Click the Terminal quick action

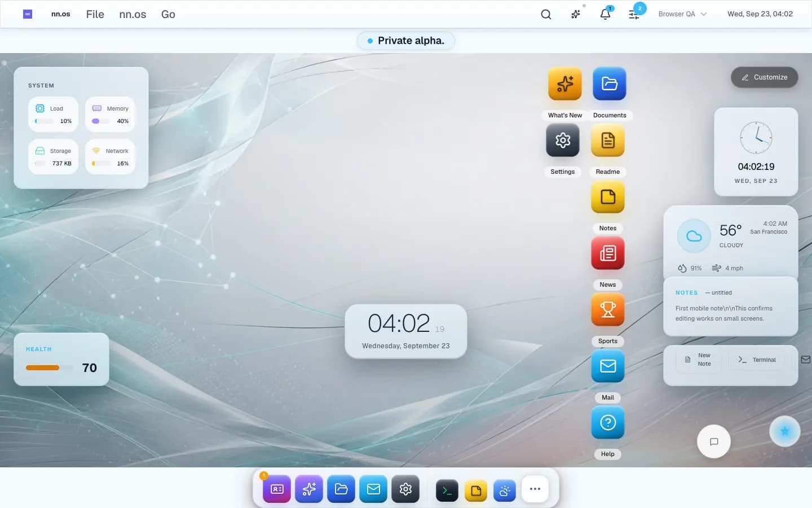tap(757, 360)
